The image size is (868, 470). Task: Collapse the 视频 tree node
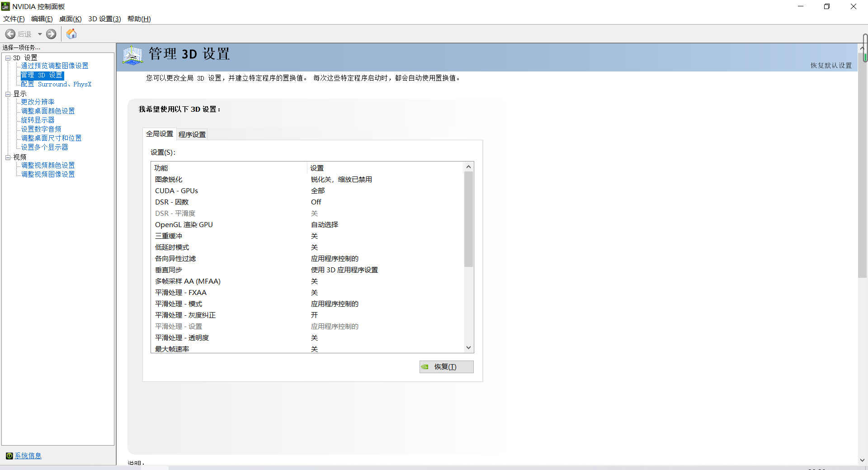tap(8, 157)
